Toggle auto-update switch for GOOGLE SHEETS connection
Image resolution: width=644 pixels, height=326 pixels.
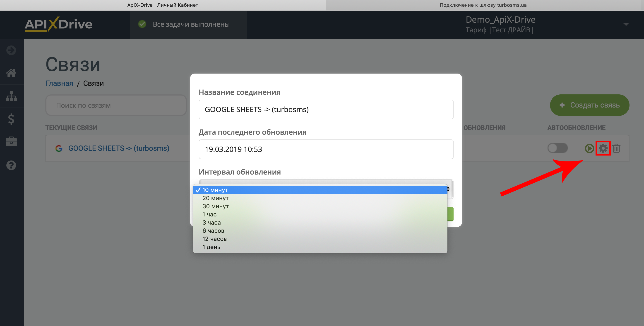(x=557, y=148)
